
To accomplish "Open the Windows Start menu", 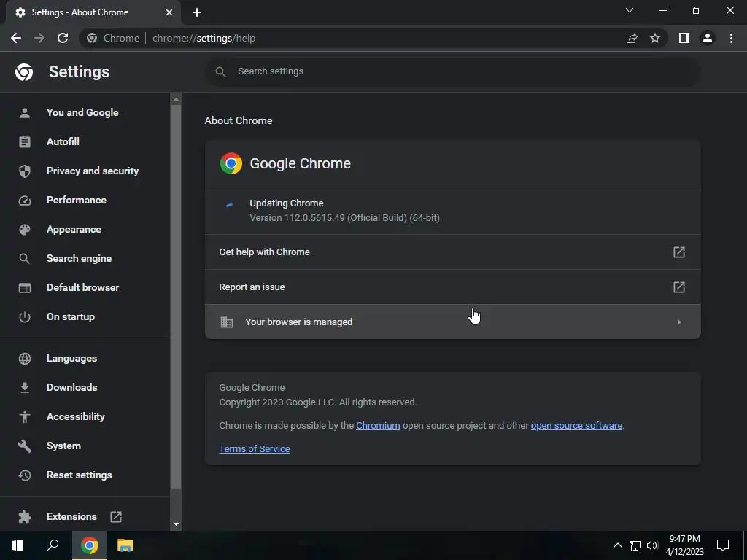I will tap(18, 545).
